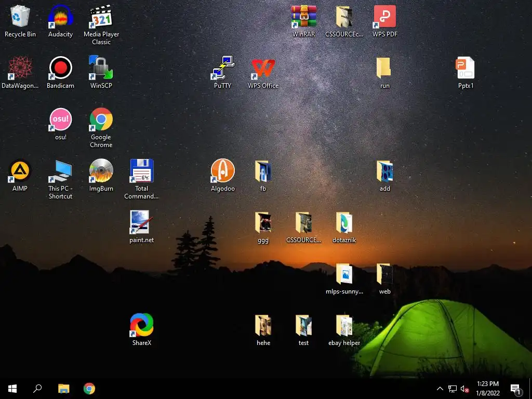Open the Recycle Bin desktop icon
Image resolution: width=532 pixels, height=399 pixels.
20,21
